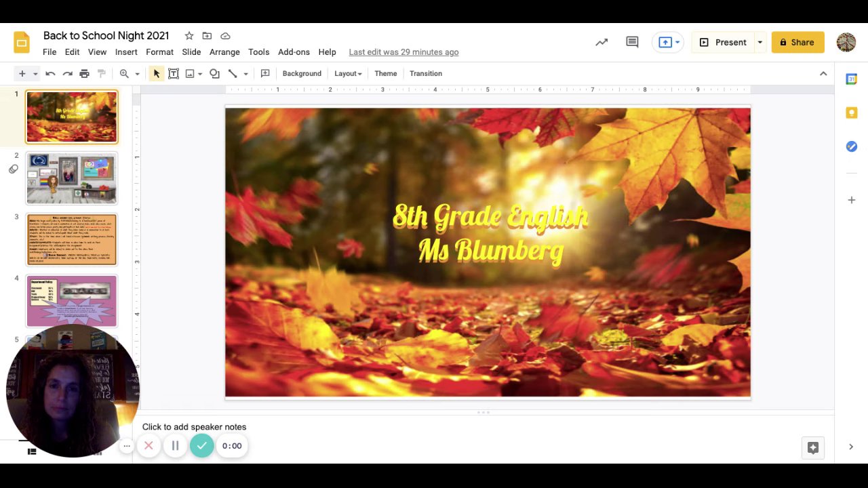This screenshot has width=868, height=488.
Task: Click the zoom magnifier tool
Action: point(124,73)
